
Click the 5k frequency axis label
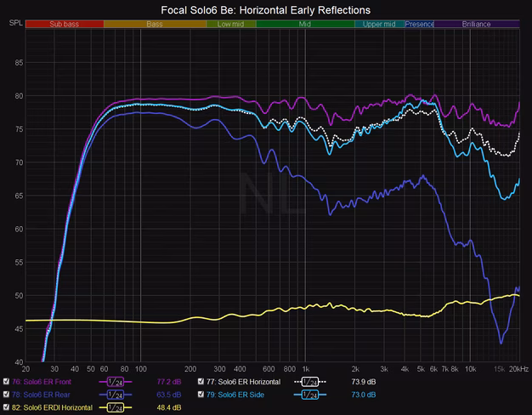click(421, 369)
